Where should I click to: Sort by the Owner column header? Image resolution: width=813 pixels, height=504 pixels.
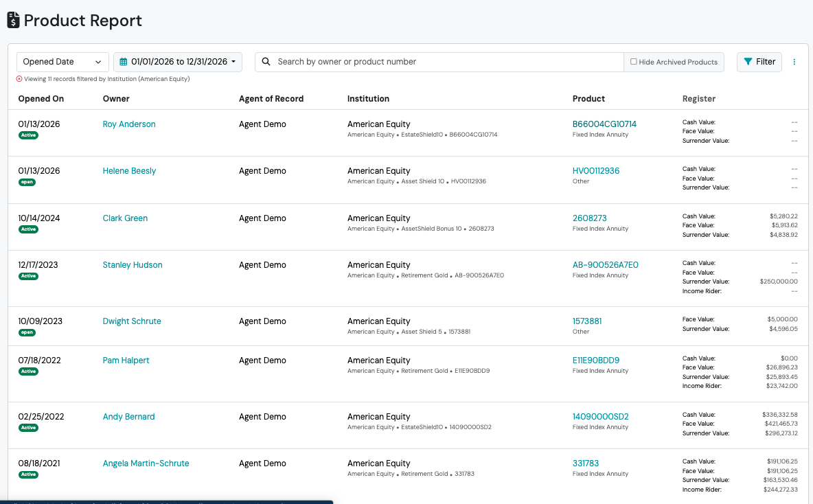pos(116,98)
